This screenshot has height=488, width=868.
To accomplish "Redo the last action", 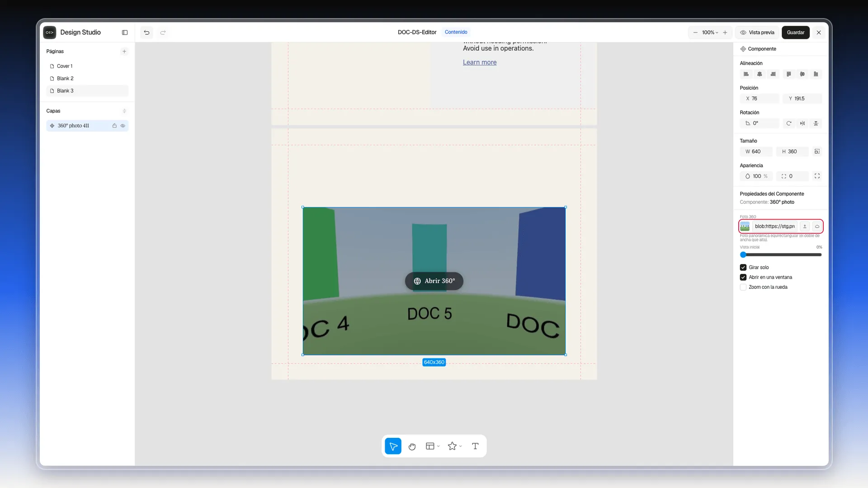I will tap(163, 33).
